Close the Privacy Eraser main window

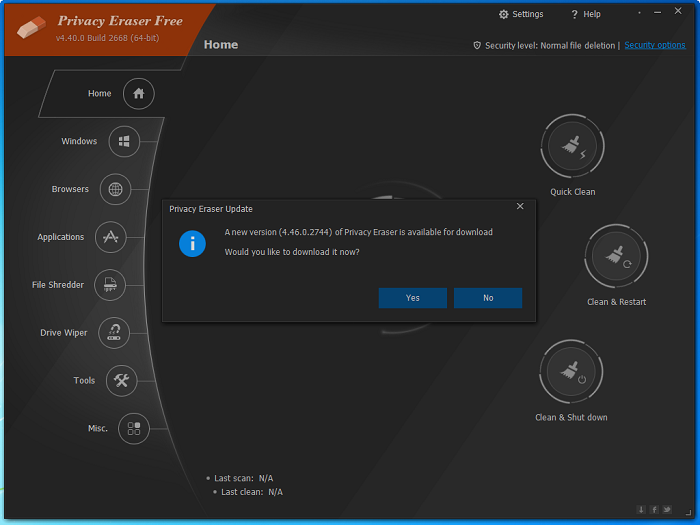678,11
